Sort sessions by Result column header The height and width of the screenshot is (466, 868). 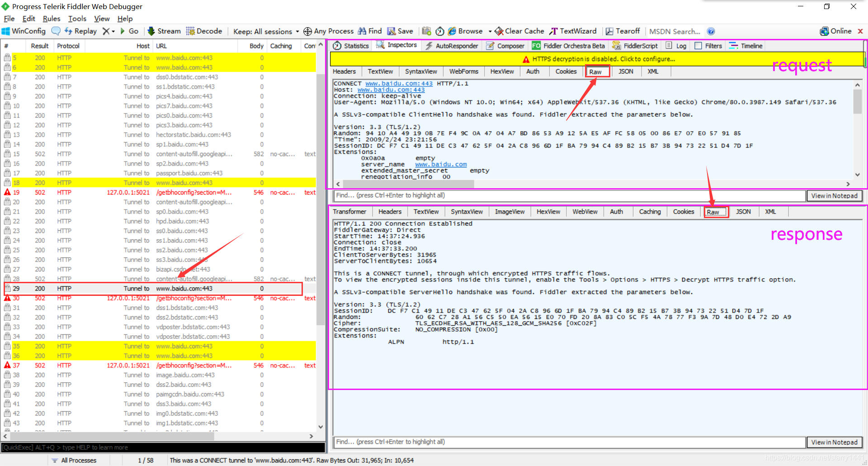click(40, 46)
